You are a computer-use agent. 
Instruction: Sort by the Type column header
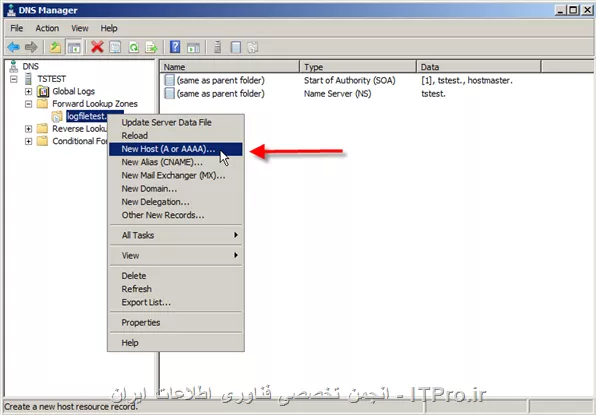pos(358,67)
